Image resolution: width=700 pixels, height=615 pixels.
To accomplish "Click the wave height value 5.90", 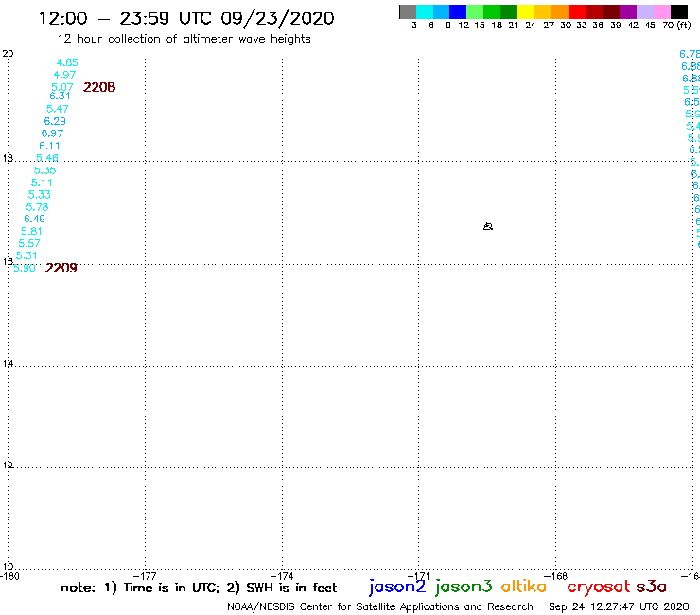I will (25, 268).
